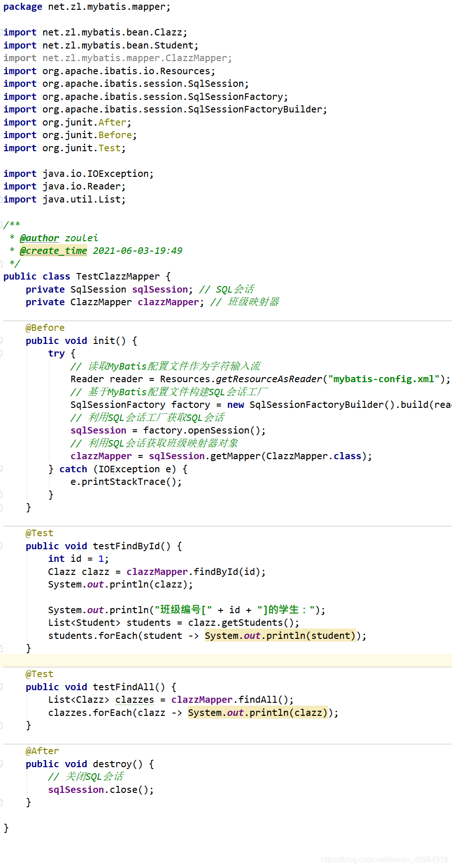Click the org.junit.Before import
This screenshot has height=868, width=452.
click(70, 135)
